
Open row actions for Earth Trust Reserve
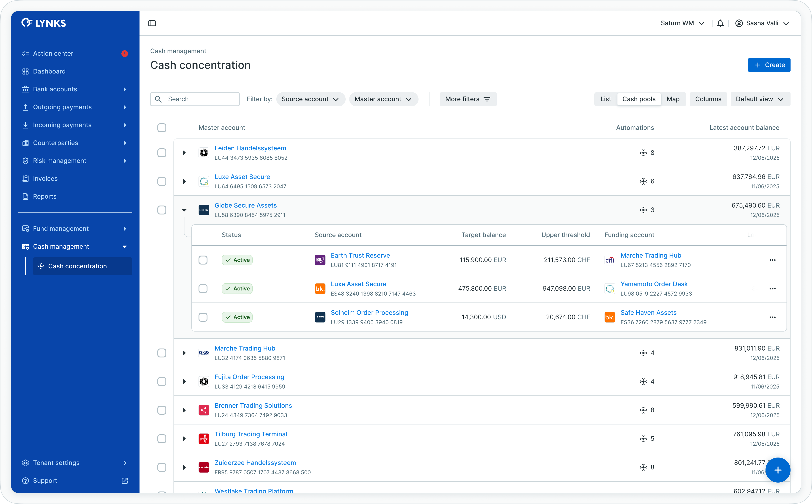click(772, 260)
